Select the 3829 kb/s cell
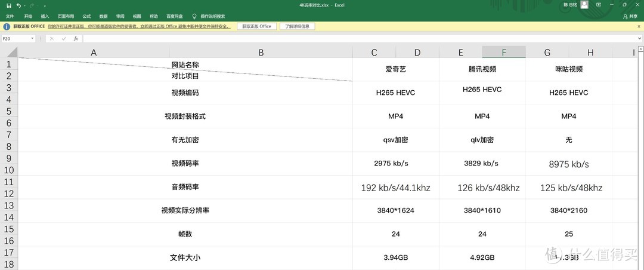The width and height of the screenshot is (644, 270). coord(482,164)
